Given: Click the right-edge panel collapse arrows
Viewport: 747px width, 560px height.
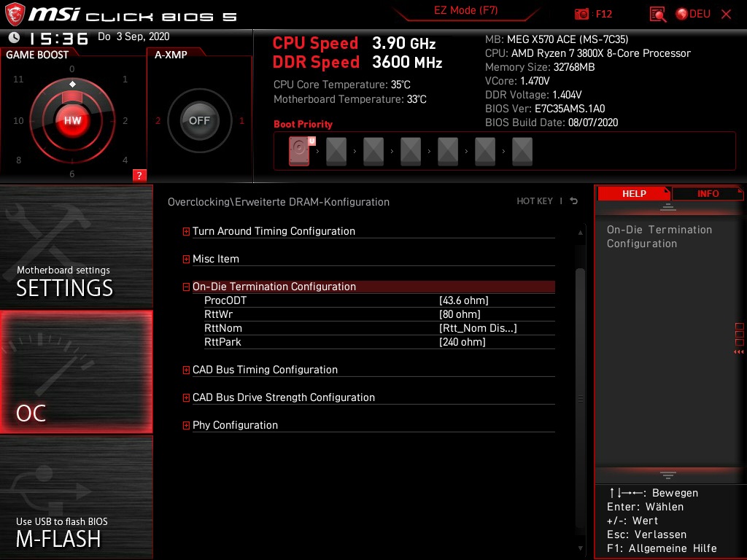Looking at the screenshot, I should click(738, 352).
